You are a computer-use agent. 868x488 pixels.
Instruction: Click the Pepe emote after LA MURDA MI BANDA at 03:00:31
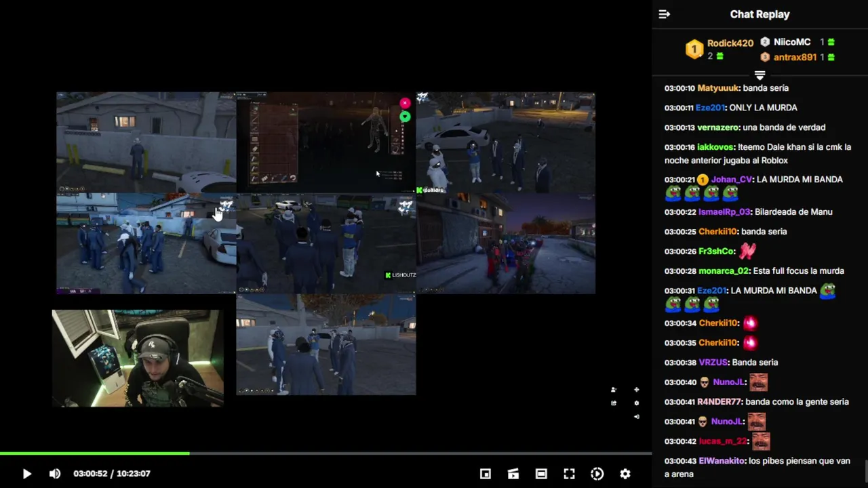[x=827, y=290]
